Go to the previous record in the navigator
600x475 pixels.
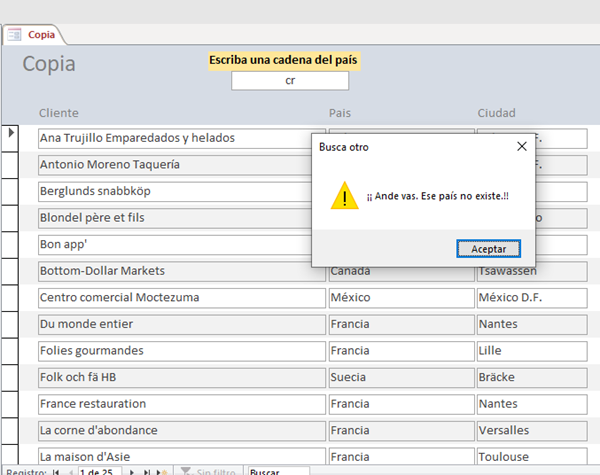click(71, 472)
